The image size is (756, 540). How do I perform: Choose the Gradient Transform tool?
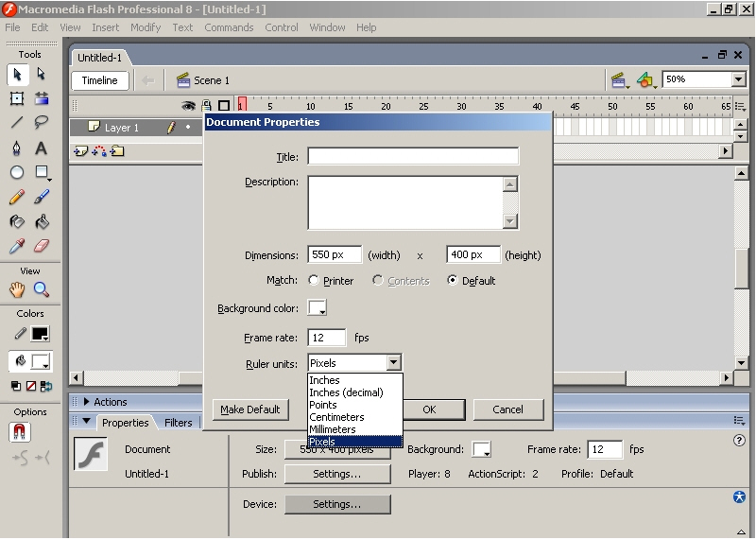pyautogui.click(x=42, y=99)
